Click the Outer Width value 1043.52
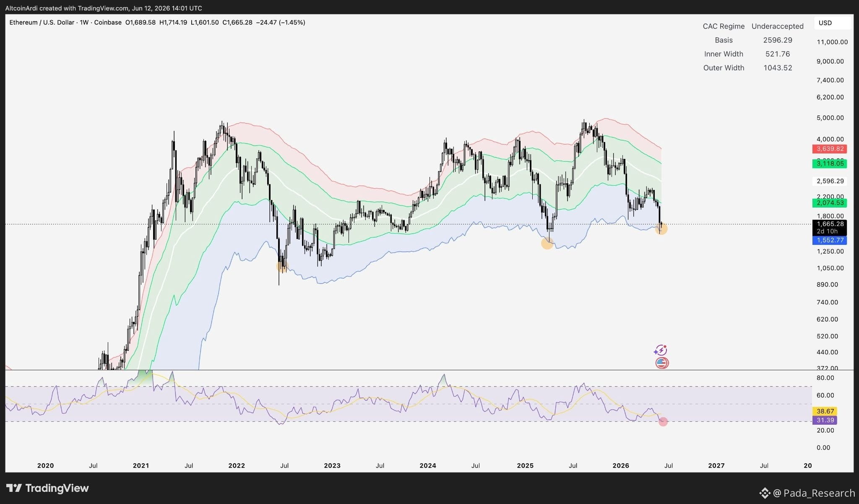This screenshot has height=504, width=859. pyautogui.click(x=778, y=68)
